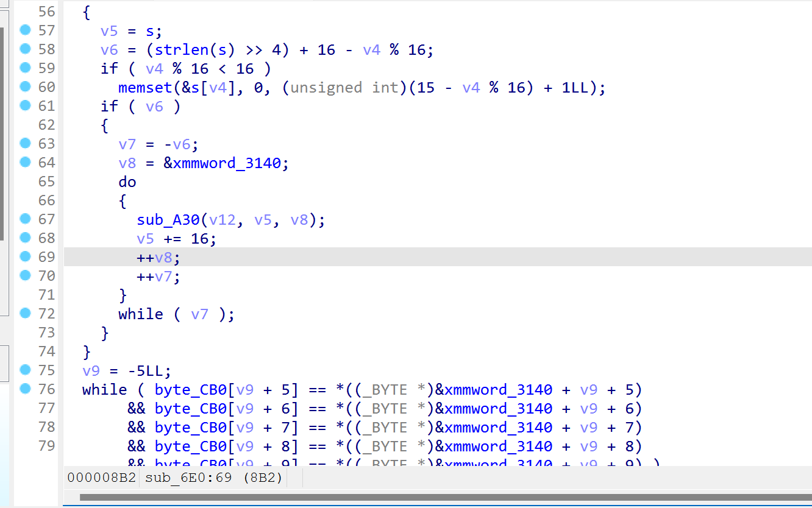Click the blue dot on highlighted line 69

(25, 256)
